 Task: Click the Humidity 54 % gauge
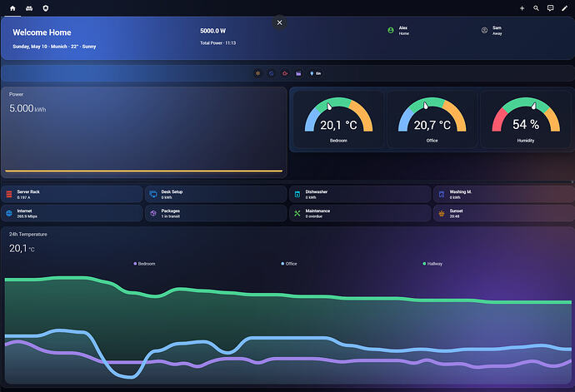[x=526, y=120]
